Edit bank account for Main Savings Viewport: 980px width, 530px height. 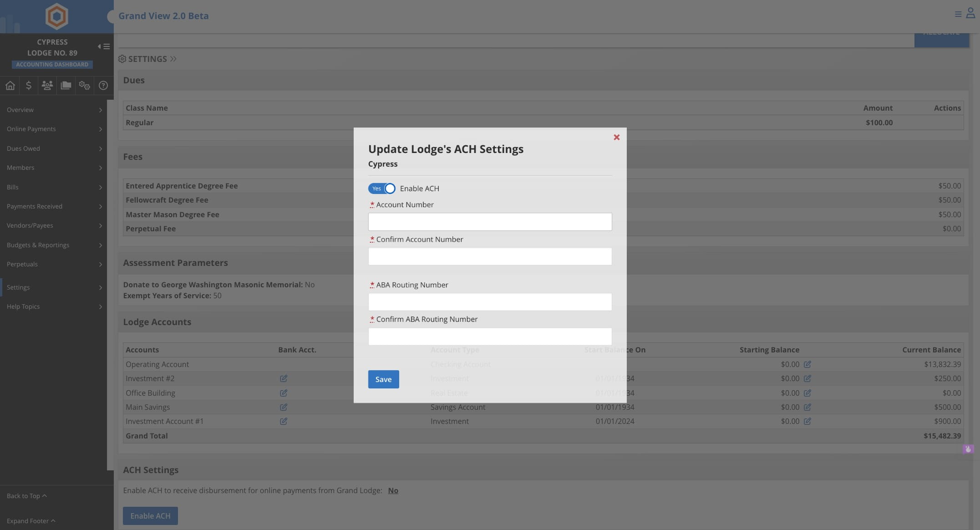tap(283, 407)
